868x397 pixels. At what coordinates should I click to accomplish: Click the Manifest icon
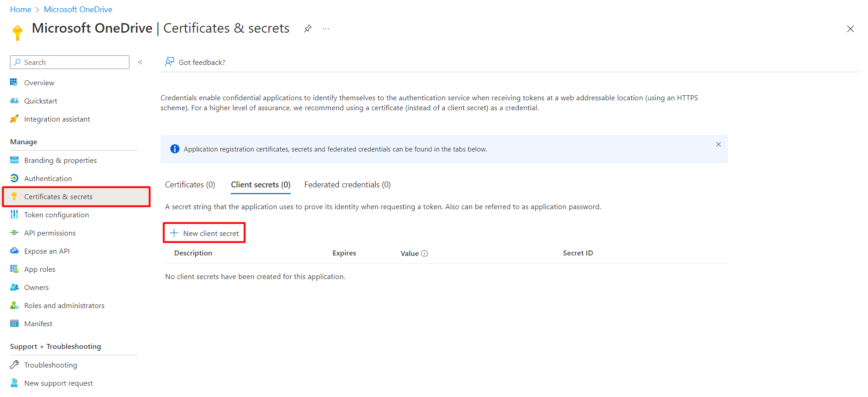[x=14, y=323]
